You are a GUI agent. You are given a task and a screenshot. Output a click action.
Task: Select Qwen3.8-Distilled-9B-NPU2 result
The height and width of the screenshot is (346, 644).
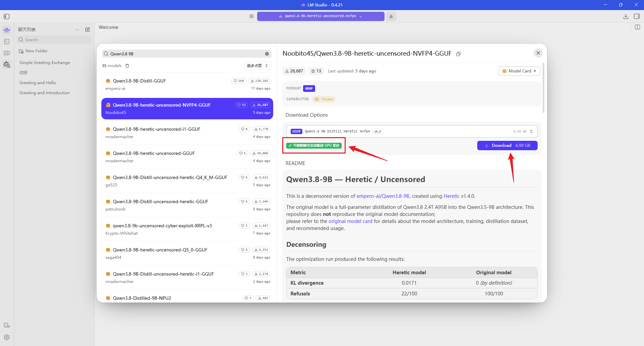point(187,297)
